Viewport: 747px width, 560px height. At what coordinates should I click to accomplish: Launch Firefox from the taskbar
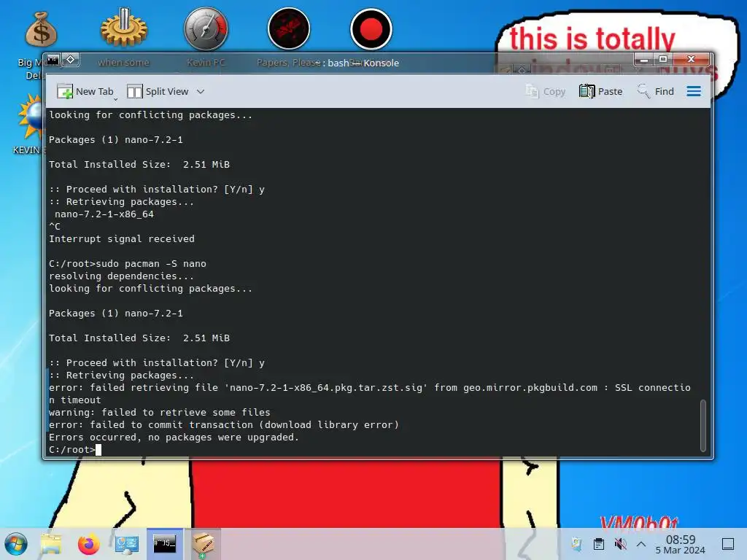pos(88,544)
